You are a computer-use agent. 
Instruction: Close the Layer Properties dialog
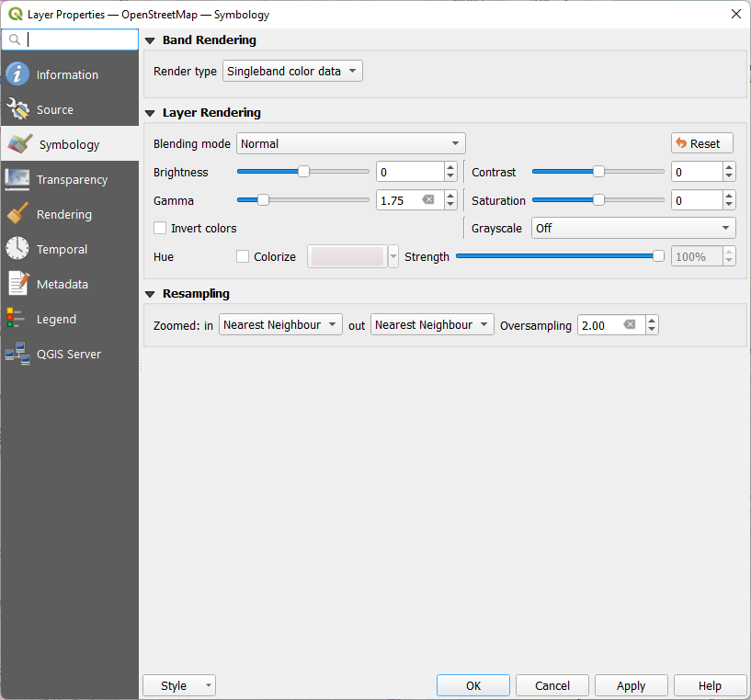click(x=736, y=14)
